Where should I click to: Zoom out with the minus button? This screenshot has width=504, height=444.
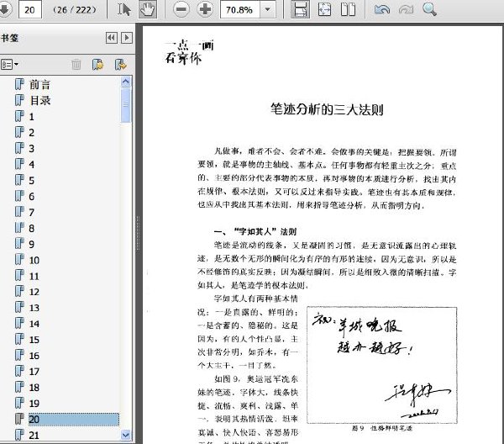click(181, 9)
